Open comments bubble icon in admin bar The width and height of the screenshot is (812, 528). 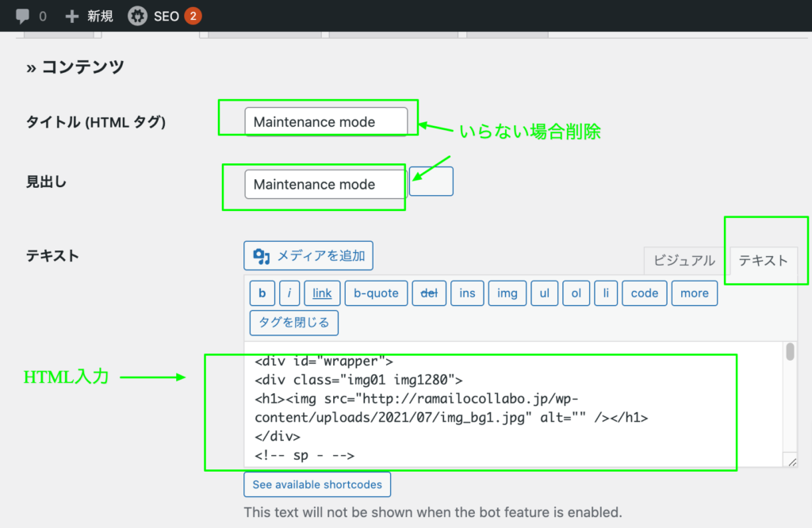click(22, 16)
